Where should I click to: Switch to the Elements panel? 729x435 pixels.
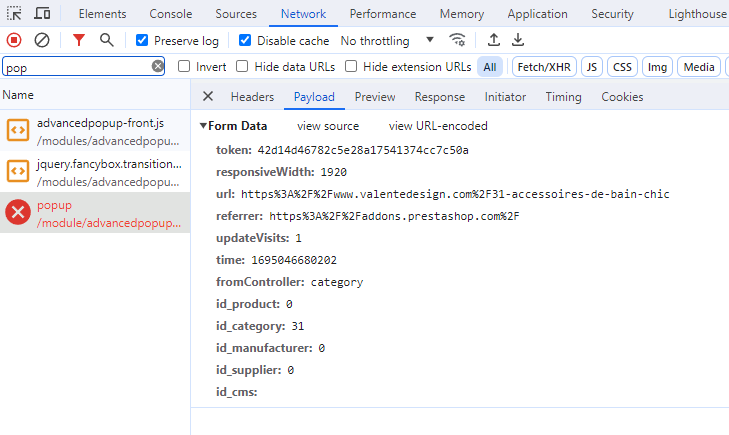coord(102,14)
